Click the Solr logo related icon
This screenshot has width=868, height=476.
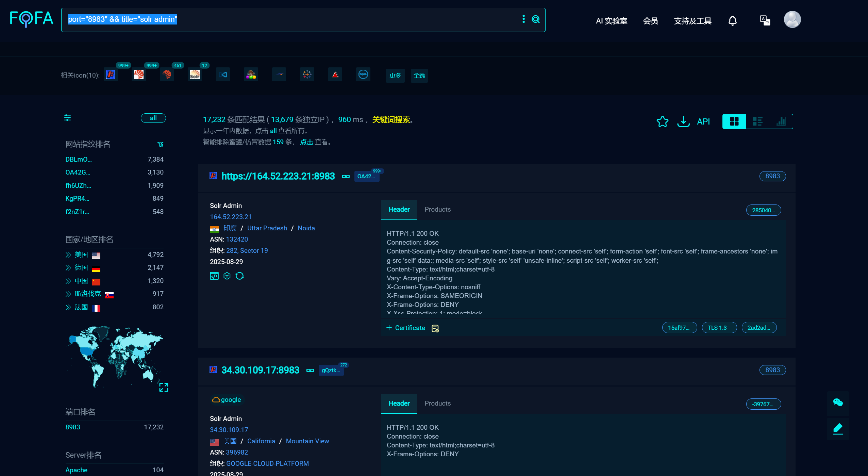point(195,75)
